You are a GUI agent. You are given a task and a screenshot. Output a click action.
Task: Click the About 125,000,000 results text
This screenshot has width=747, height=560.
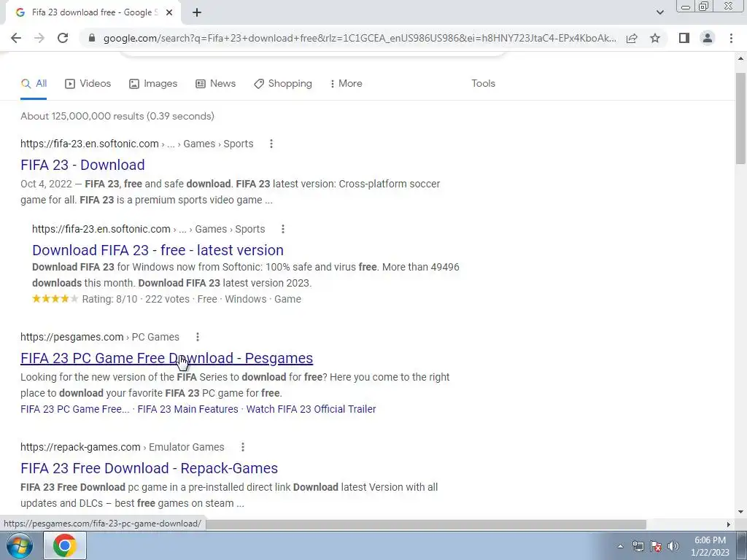coord(117,116)
